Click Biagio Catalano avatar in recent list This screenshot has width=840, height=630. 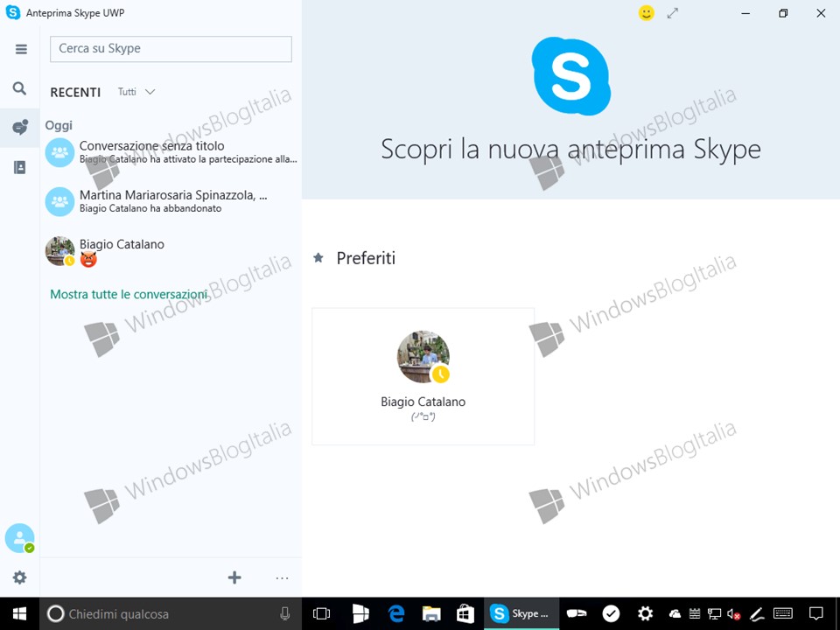pyautogui.click(x=59, y=251)
